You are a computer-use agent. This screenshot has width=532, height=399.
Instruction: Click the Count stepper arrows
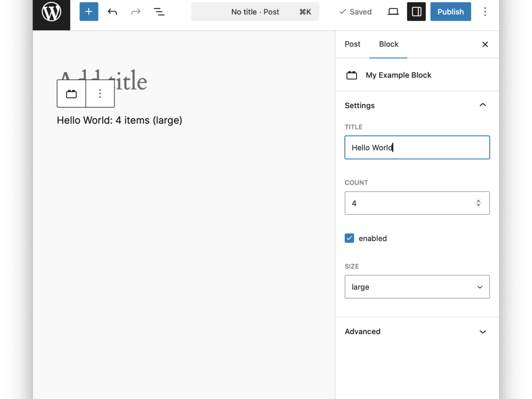pos(478,203)
